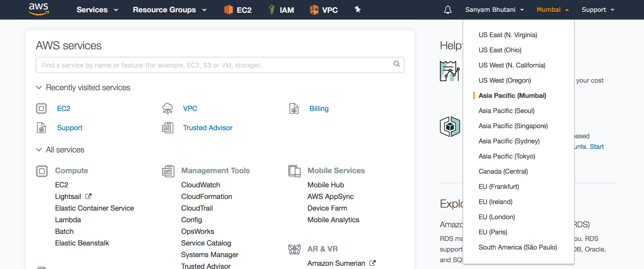Viewport: 644px width, 269px height.
Task: Select the EU (Ireland) region
Action: (496, 202)
